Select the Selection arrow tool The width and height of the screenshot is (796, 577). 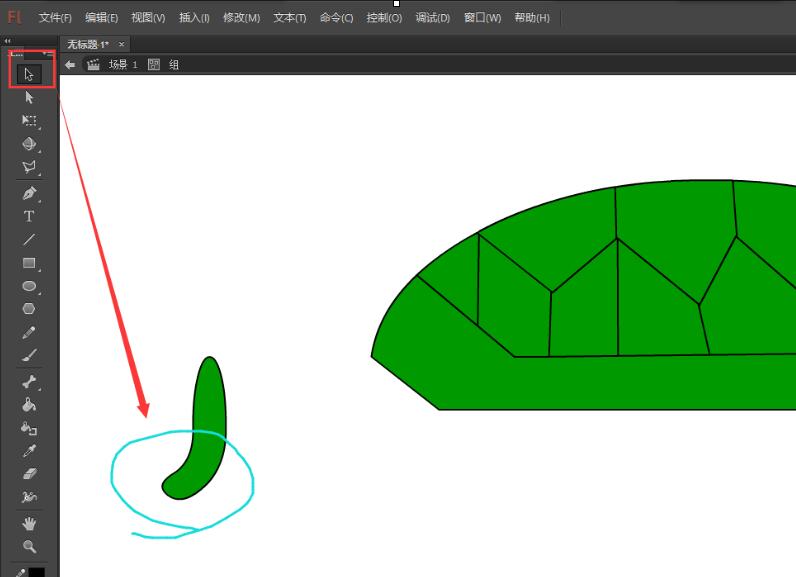(29, 74)
